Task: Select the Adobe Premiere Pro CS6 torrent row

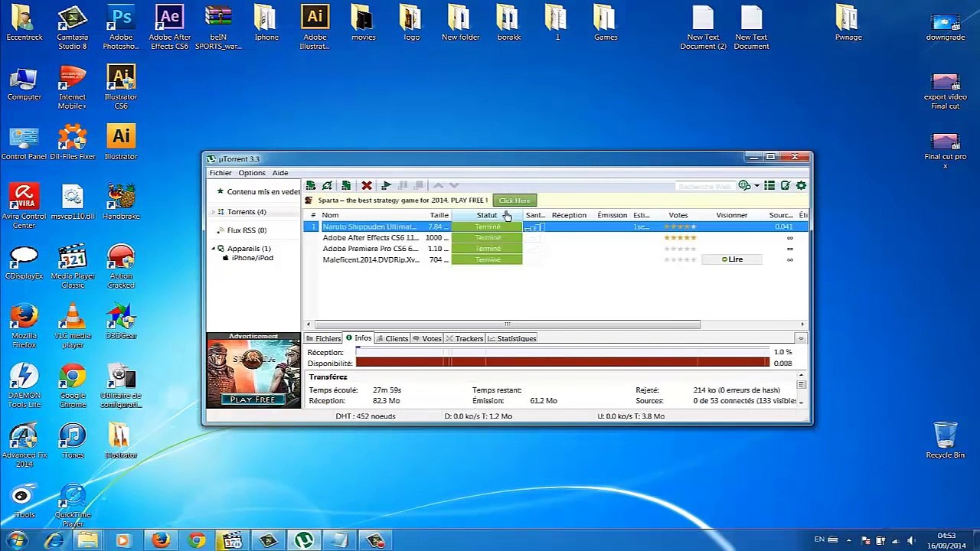Action: point(557,249)
